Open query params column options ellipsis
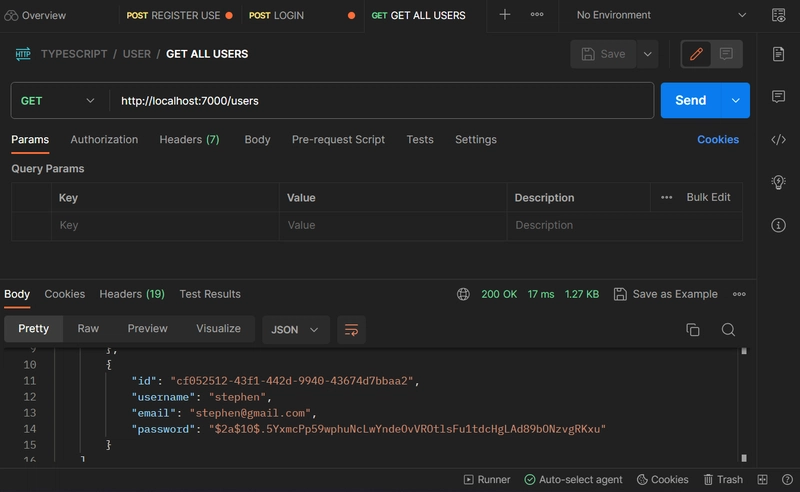Image resolution: width=800 pixels, height=492 pixels. click(666, 198)
